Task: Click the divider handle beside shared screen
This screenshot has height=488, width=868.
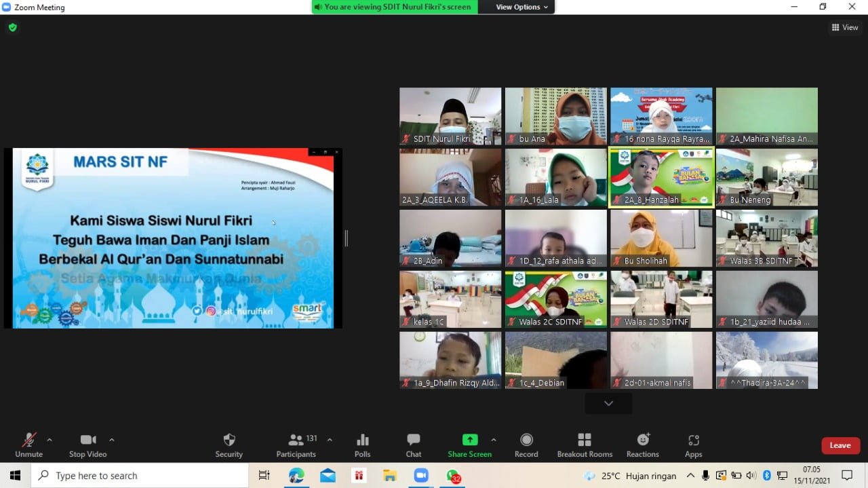Action: [x=347, y=238]
